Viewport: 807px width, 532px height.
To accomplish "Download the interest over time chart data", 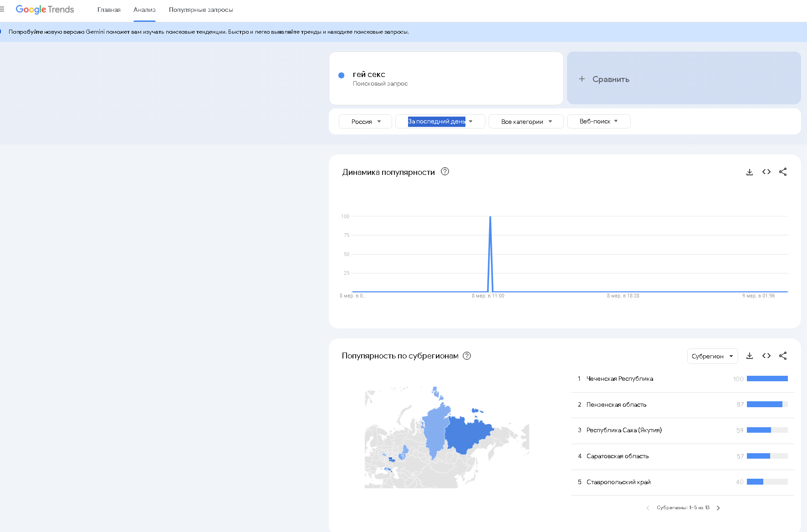I will [749, 172].
